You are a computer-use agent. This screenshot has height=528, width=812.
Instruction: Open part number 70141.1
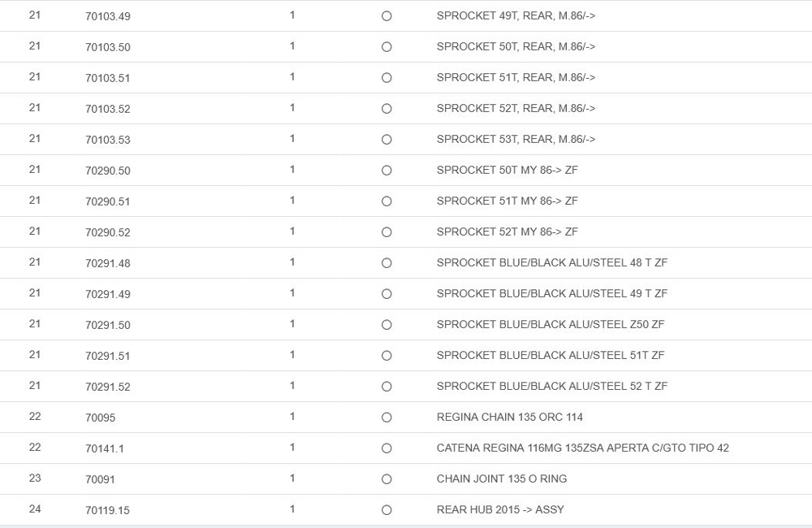(x=105, y=448)
